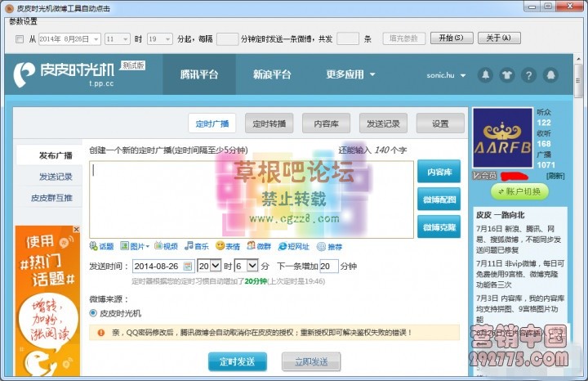The width and height of the screenshot is (588, 381).
Task: Open the 表情 emoticon picker
Action: point(228,246)
